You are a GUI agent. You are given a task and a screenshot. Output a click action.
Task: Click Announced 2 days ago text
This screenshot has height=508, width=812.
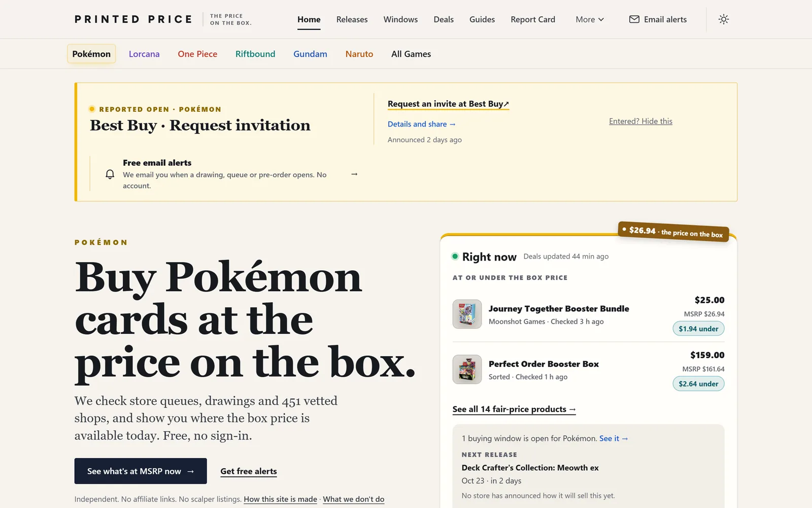pos(425,140)
